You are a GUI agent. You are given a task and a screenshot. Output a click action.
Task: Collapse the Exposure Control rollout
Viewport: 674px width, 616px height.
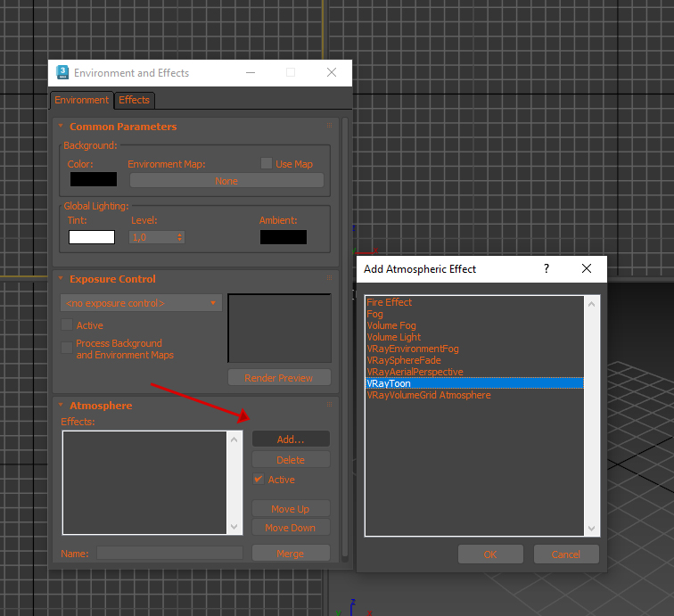[61, 278]
